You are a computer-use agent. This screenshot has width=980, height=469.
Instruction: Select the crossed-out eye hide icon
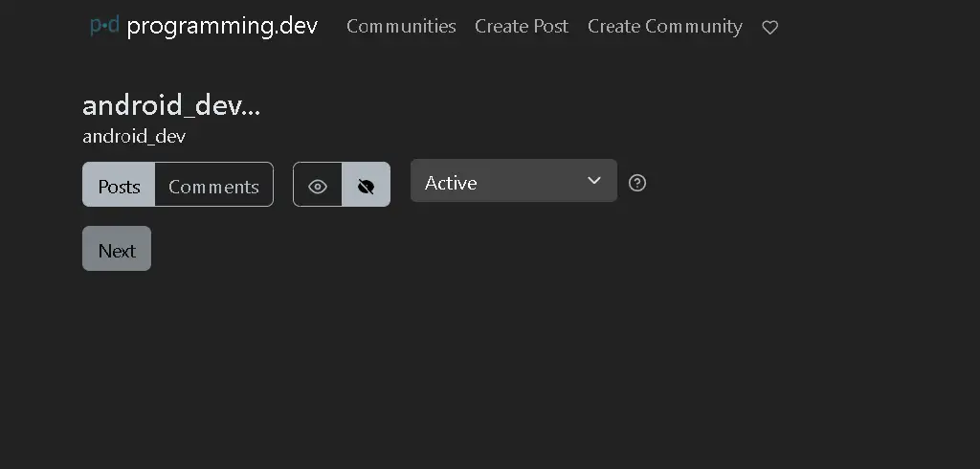(x=367, y=187)
